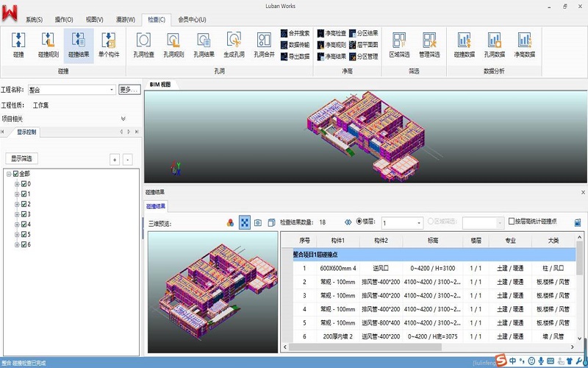588x368 pixels.
Task: Open 净高数据 analysis
Action: coord(525,45)
